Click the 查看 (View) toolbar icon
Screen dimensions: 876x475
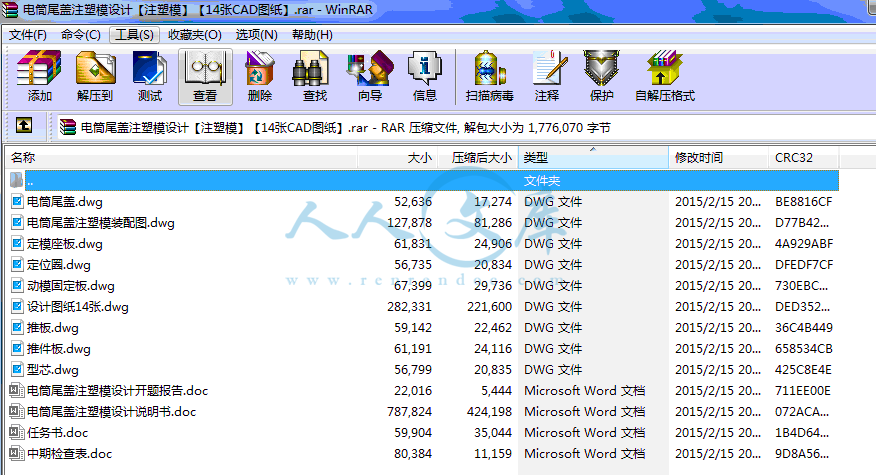tap(205, 76)
